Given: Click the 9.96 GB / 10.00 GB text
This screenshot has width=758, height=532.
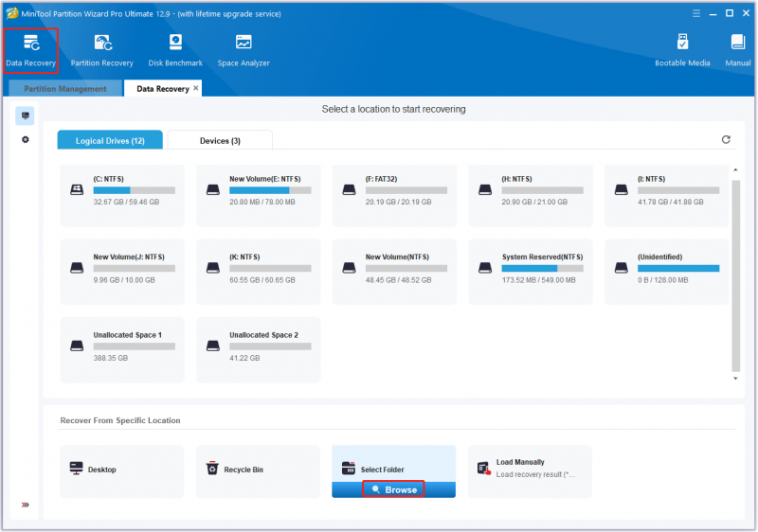Looking at the screenshot, I should click(x=124, y=280).
